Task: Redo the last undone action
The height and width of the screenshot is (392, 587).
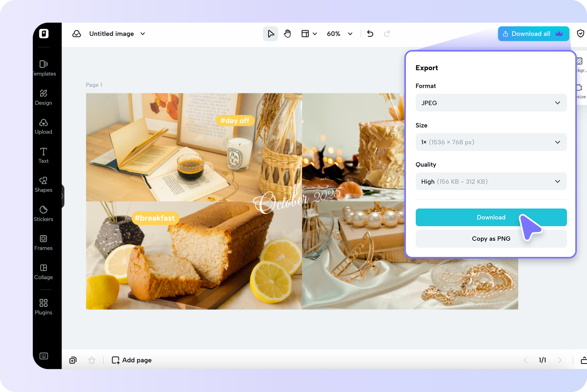Action: pos(387,34)
